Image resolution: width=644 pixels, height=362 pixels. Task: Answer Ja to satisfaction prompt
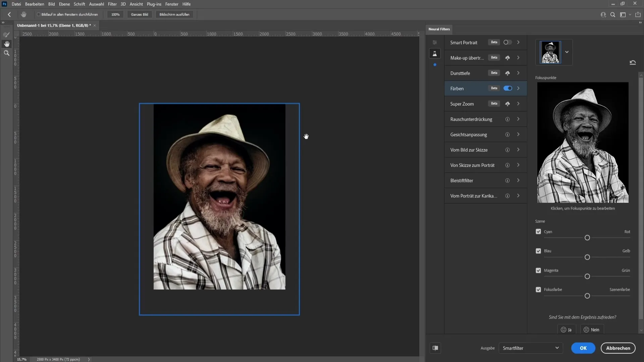pos(567,330)
